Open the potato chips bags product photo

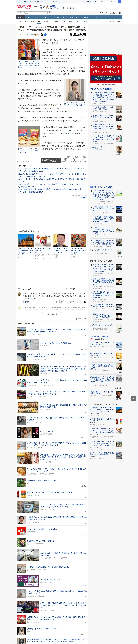29,137
